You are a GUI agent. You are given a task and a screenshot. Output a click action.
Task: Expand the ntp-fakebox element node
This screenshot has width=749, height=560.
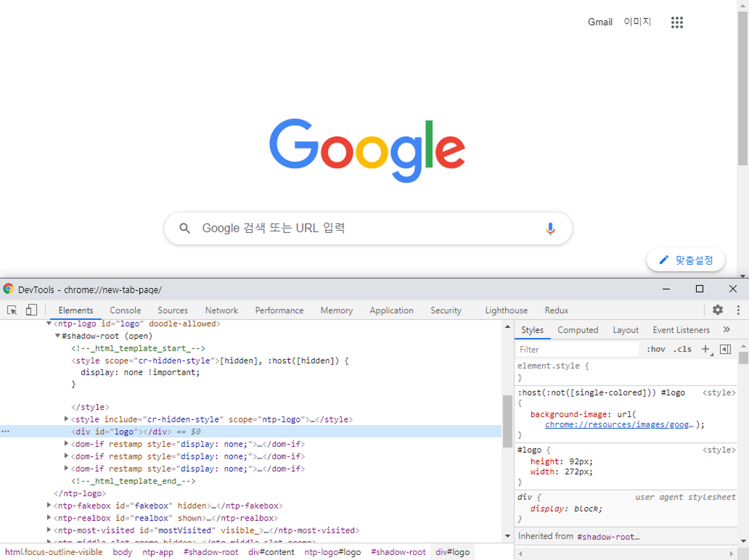tap(49, 505)
